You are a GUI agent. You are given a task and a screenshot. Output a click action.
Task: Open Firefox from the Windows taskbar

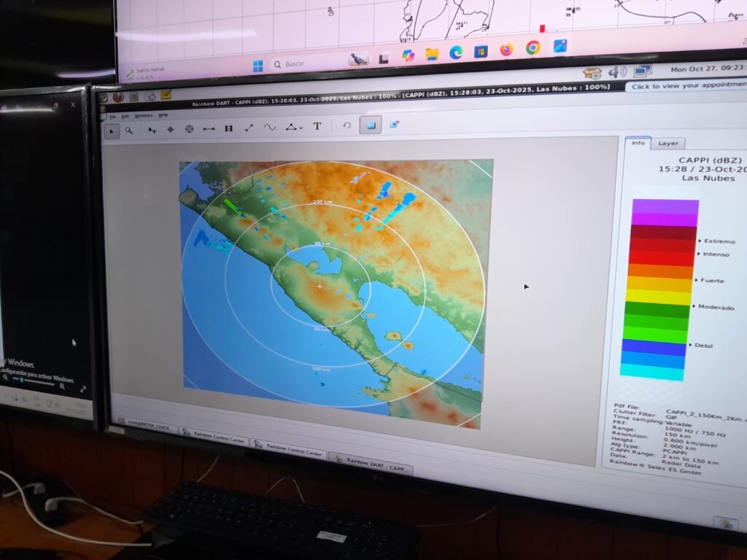(x=506, y=50)
